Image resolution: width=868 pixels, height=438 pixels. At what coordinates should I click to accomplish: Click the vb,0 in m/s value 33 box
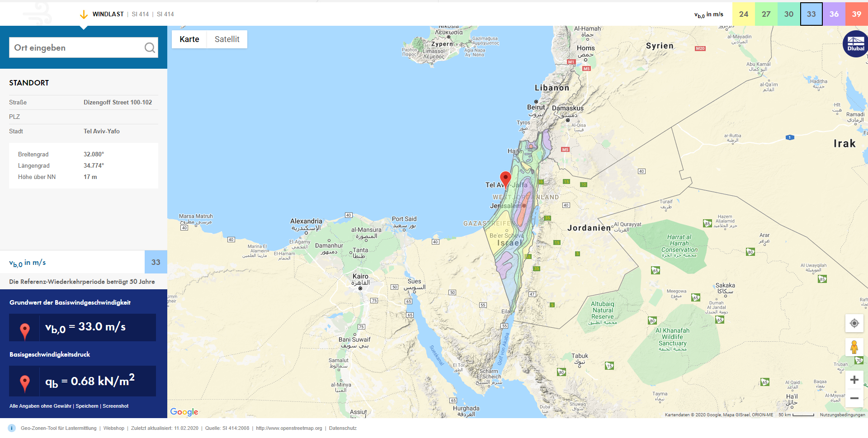(x=156, y=262)
